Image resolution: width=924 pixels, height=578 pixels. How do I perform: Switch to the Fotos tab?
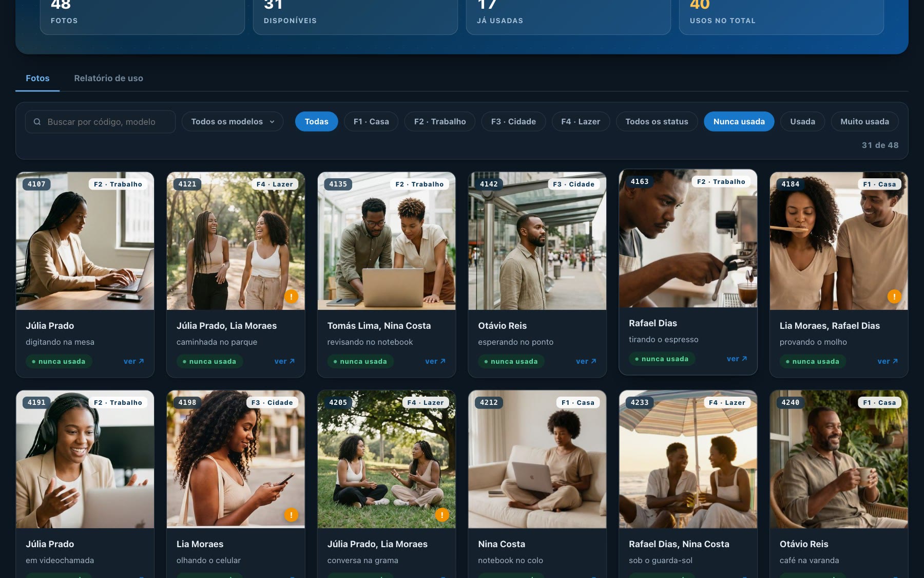[x=37, y=78]
